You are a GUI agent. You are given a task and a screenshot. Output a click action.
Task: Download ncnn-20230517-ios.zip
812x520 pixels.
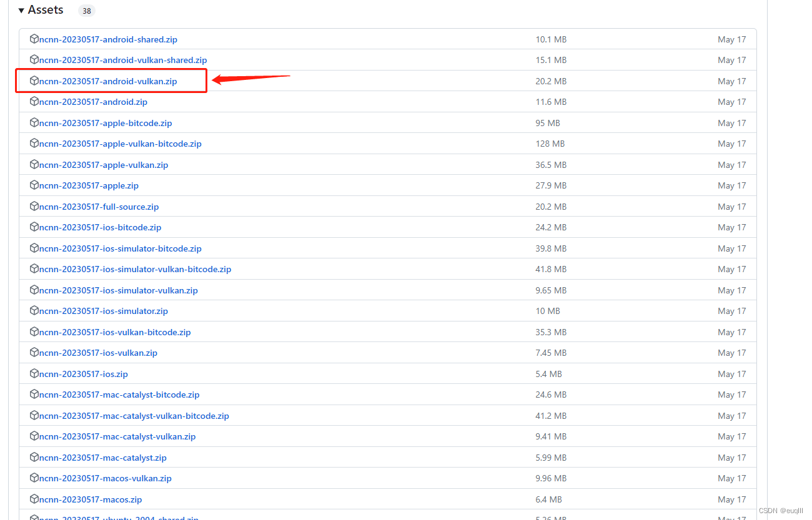coord(83,374)
